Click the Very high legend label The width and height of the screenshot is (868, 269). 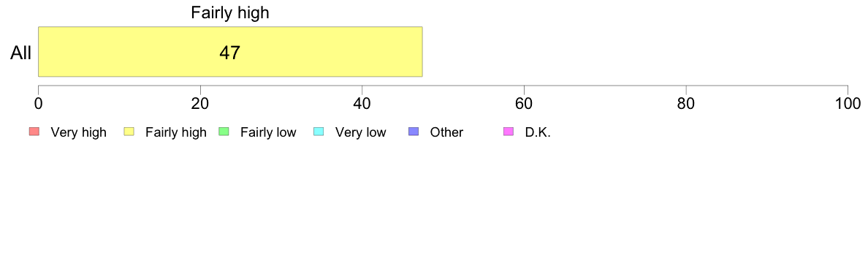pos(79,132)
